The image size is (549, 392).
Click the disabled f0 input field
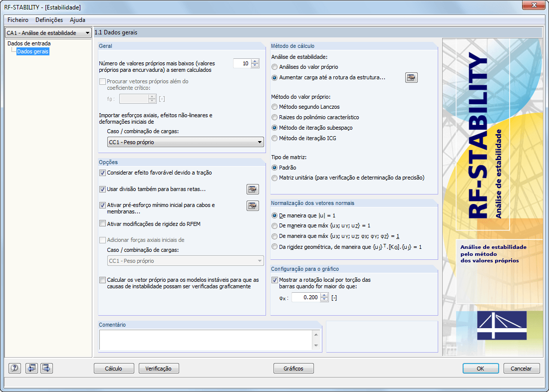coord(133,99)
